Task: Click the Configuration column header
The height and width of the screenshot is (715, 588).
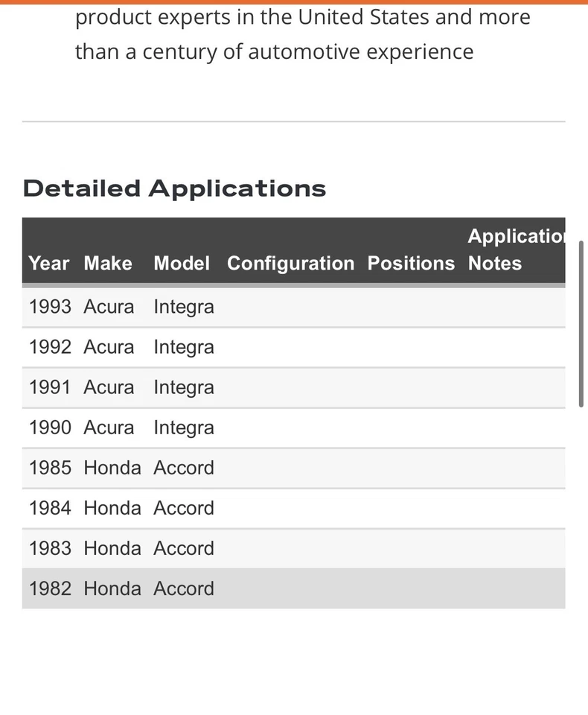Action: coord(290,264)
